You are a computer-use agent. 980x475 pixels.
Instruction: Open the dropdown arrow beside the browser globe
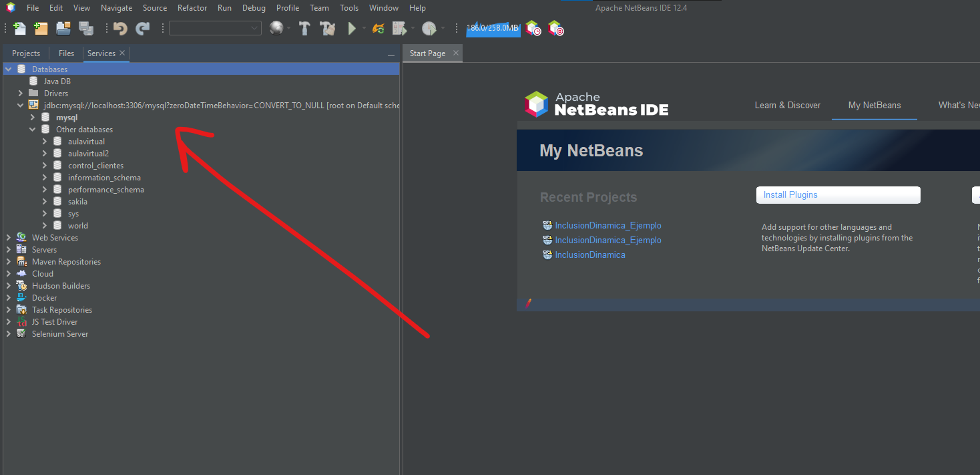click(x=288, y=28)
